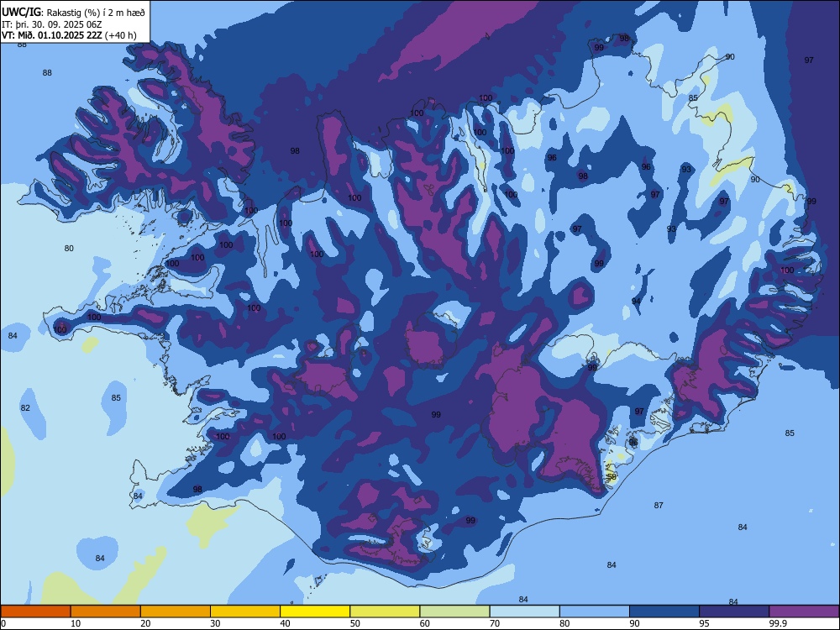Click the 10-20 orange legend swatch
The height and width of the screenshot is (630, 840).
pos(106,612)
